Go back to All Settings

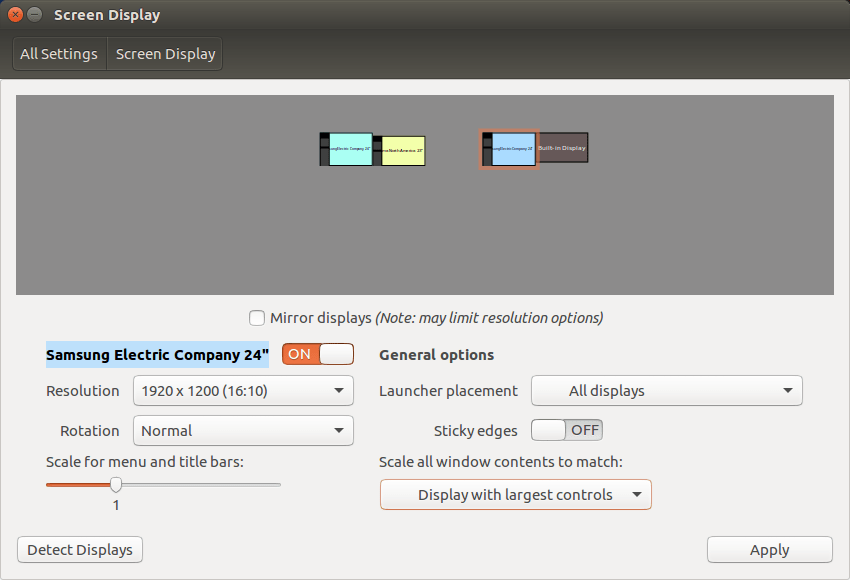click(59, 53)
